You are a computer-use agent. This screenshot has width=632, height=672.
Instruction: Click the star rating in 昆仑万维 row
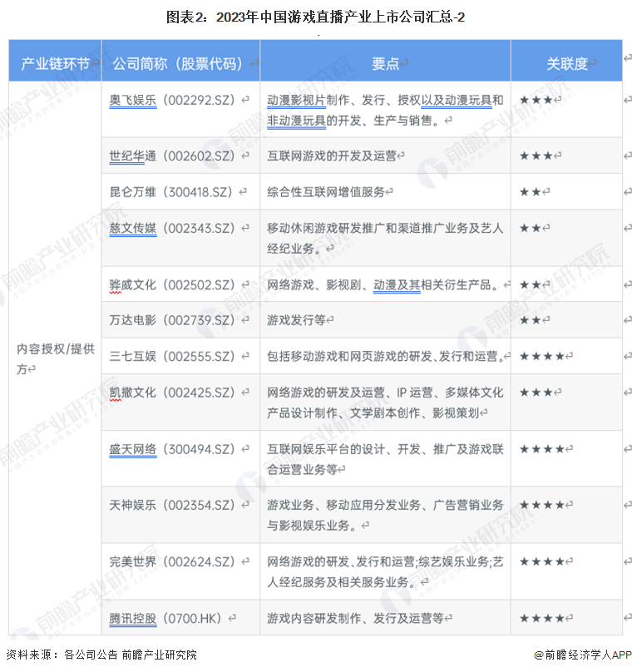531,192
